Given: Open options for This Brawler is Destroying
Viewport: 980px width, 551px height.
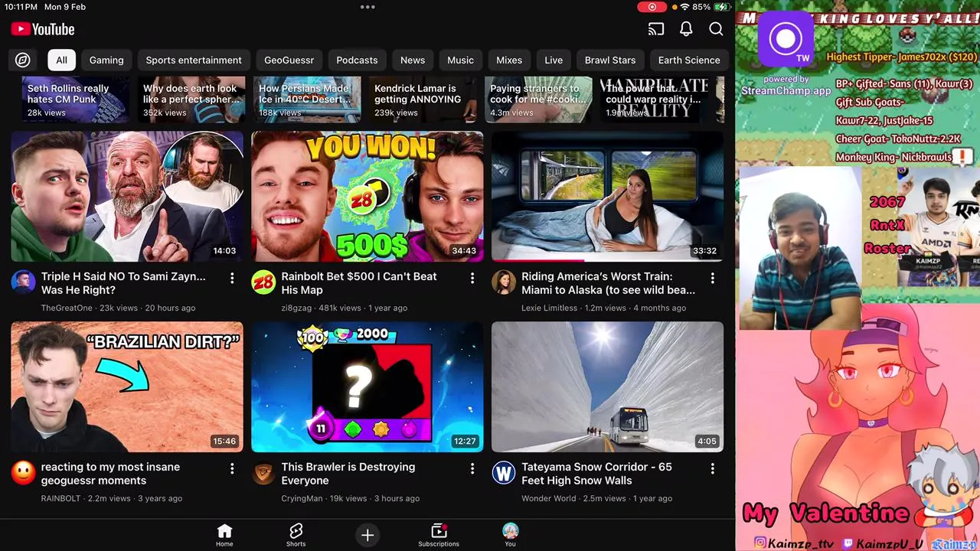Looking at the screenshot, I should (x=472, y=468).
